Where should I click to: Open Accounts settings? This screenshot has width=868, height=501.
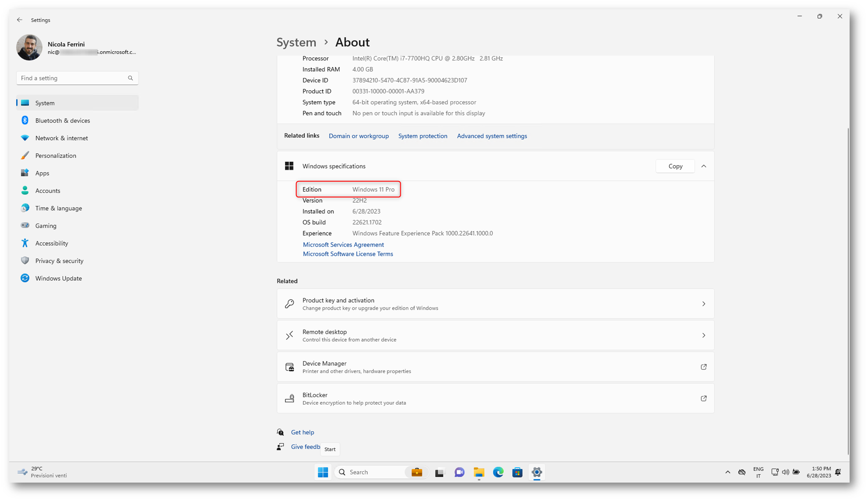pyautogui.click(x=77, y=191)
